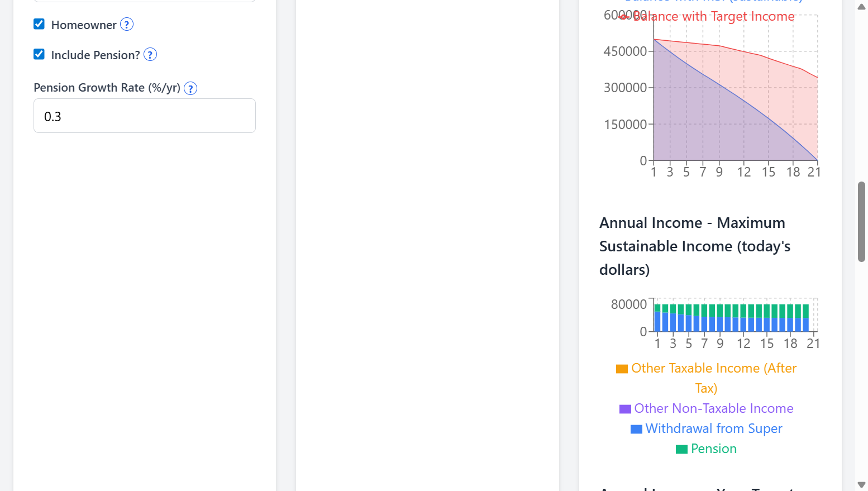This screenshot has width=868, height=491.
Task: Click the orange Other Taxable Income legend square
Action: [x=622, y=369]
